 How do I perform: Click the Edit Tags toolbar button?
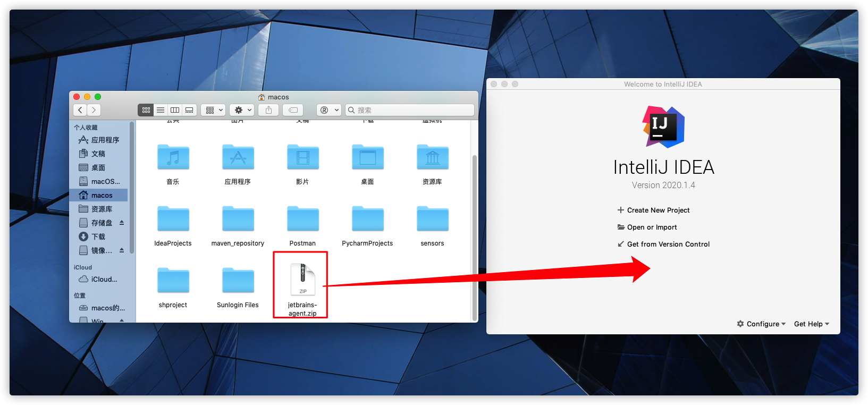pos(293,110)
